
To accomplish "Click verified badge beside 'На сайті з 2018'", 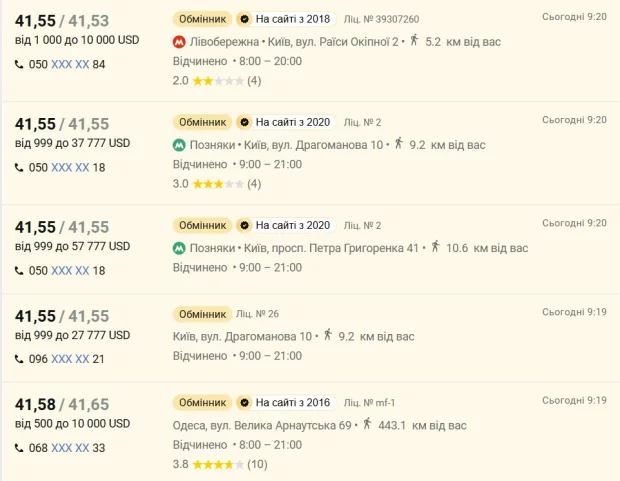I will coord(243,19).
